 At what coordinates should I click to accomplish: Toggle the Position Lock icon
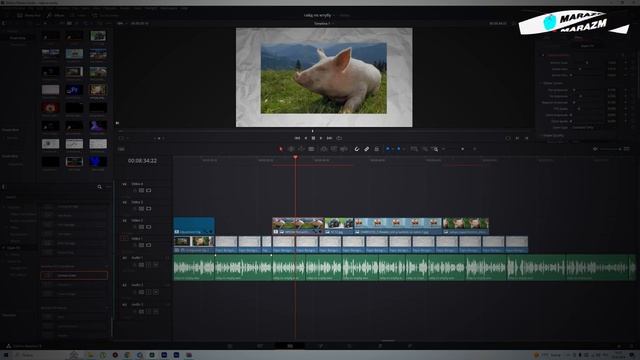coord(376,149)
